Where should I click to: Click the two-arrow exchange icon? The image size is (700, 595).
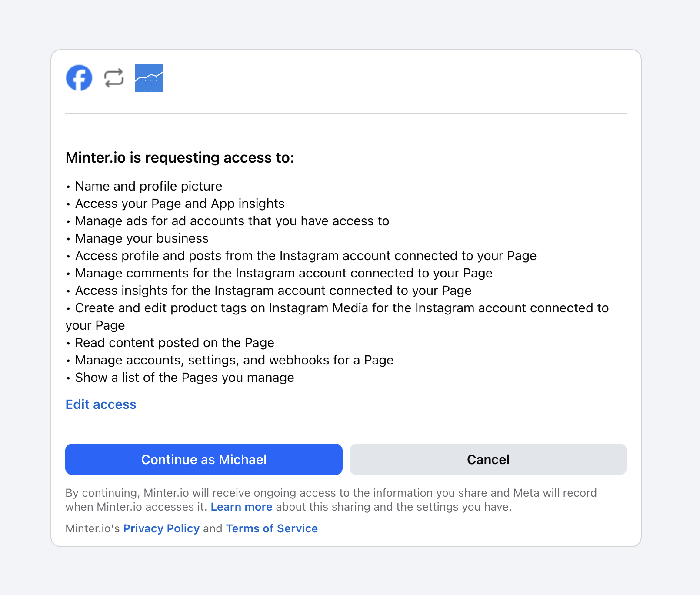point(114,78)
